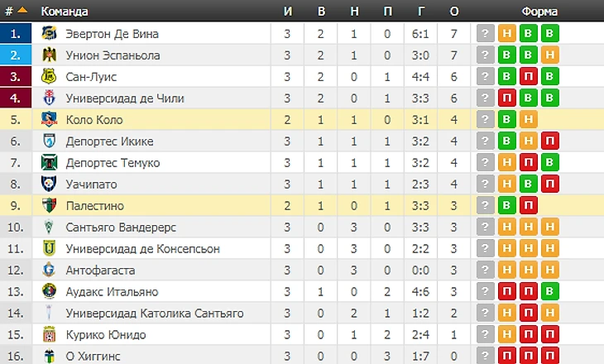The width and height of the screenshot is (604, 364).
Task: Click the Universidad de Chile crest
Action: pyautogui.click(x=49, y=98)
